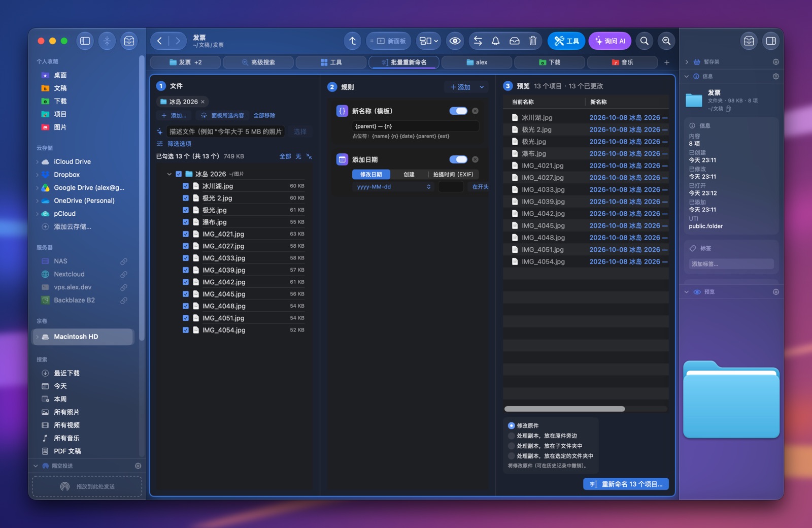
Task: Click the left sidebar vertical scrollbar
Action: (x=142, y=198)
